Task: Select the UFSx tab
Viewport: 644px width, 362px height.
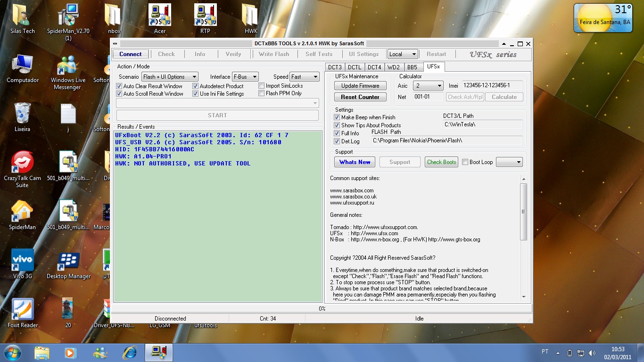Action: (434, 67)
